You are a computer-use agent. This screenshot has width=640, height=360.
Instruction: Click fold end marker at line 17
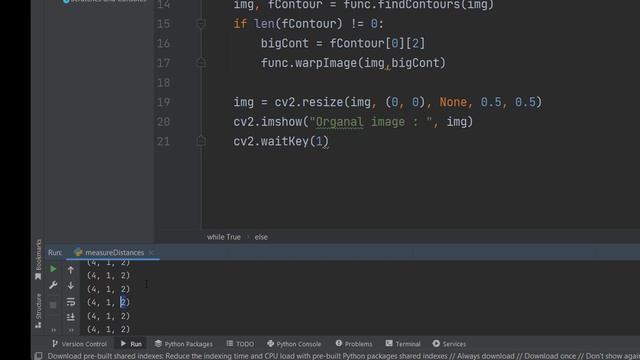pos(201,63)
